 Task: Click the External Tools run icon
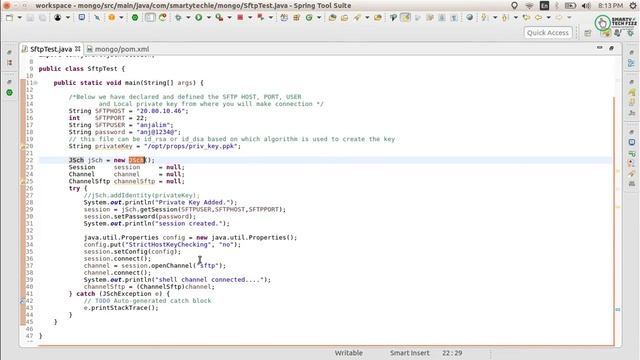220,18
